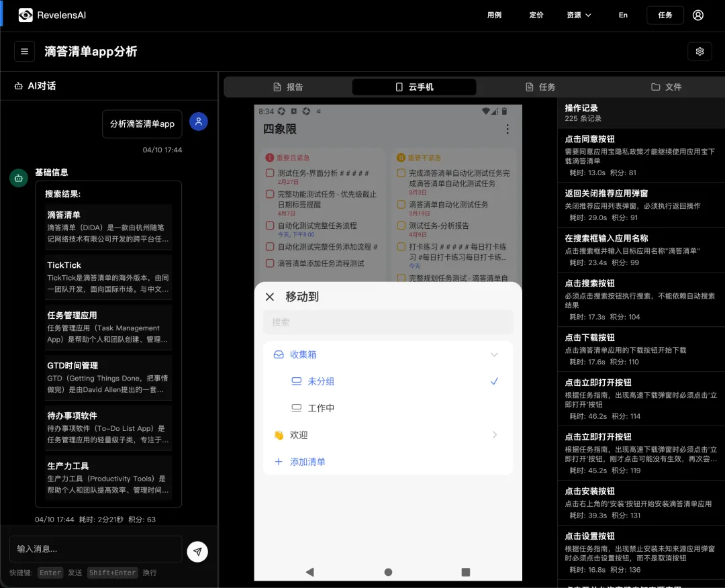Viewport: 725px width, 588px height.
Task: Open the 待办事项软件 search result card
Action: (x=109, y=428)
